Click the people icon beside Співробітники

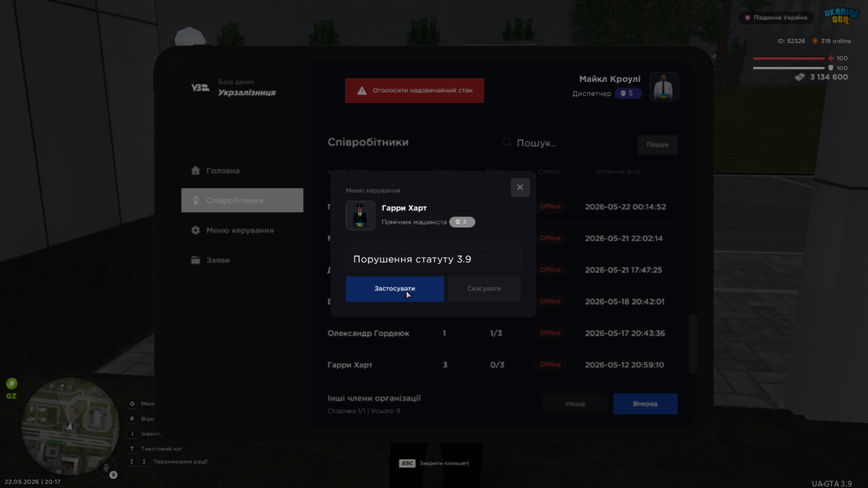click(195, 201)
